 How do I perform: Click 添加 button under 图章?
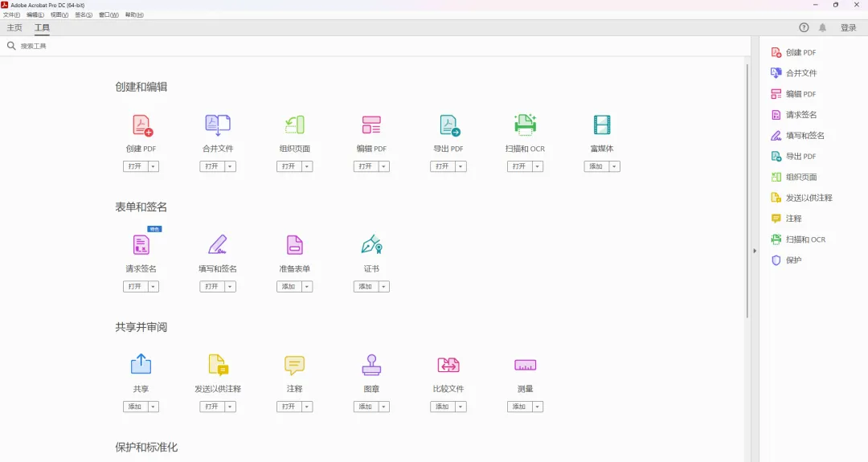(x=366, y=407)
